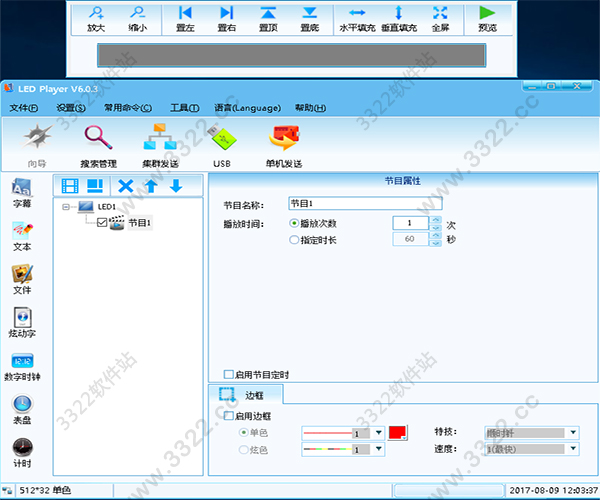
Task: Add a 文件 file item
Action: click(22, 280)
